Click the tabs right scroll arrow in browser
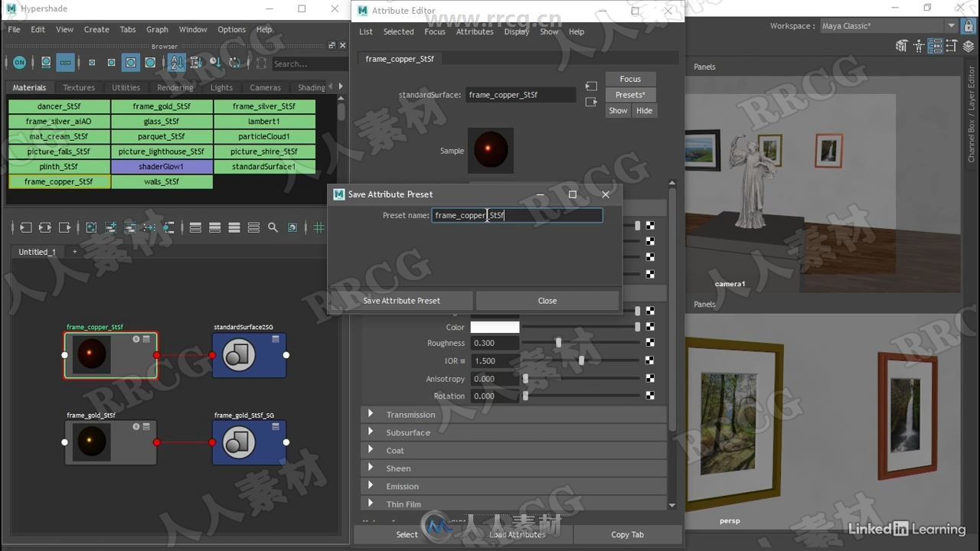The height and width of the screenshot is (551, 980). (x=341, y=86)
